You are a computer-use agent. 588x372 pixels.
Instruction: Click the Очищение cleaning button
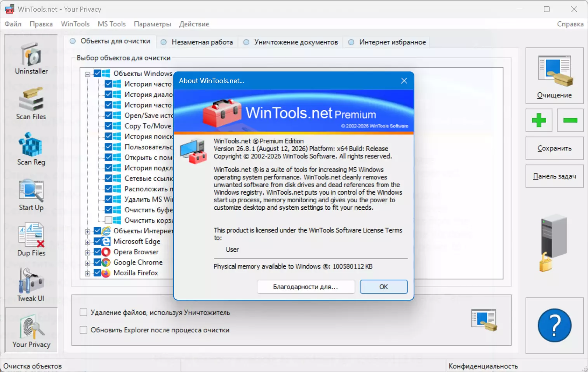(554, 76)
